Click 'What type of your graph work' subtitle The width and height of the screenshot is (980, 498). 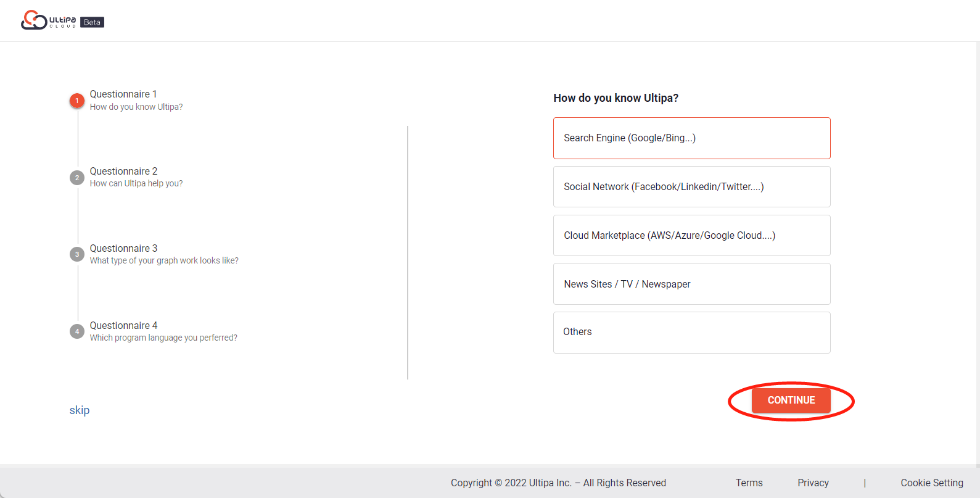point(164,260)
